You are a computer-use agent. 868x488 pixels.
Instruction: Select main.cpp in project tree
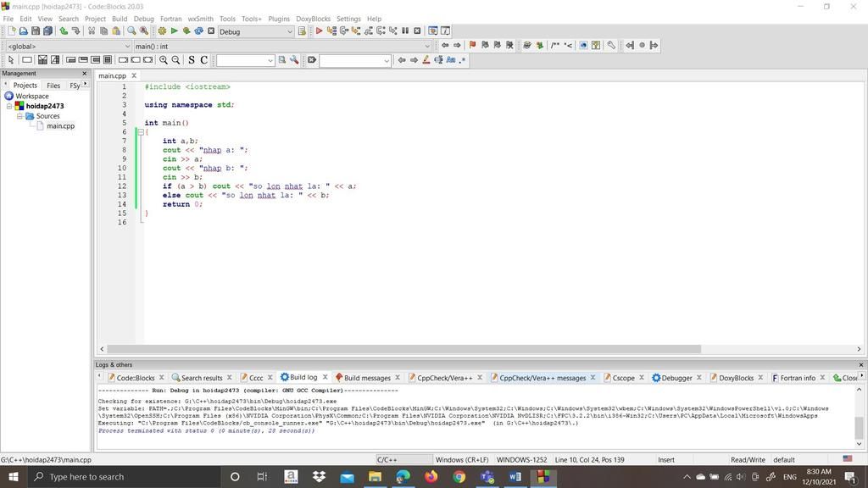[60, 126]
